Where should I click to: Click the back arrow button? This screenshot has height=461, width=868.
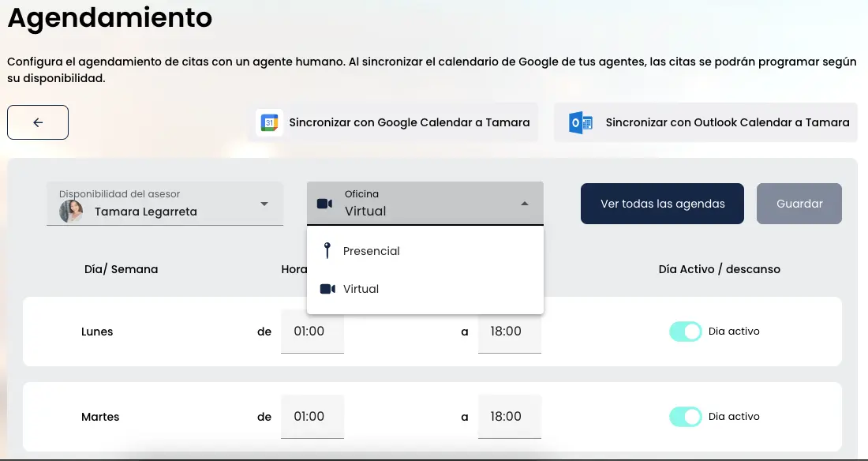coord(38,122)
